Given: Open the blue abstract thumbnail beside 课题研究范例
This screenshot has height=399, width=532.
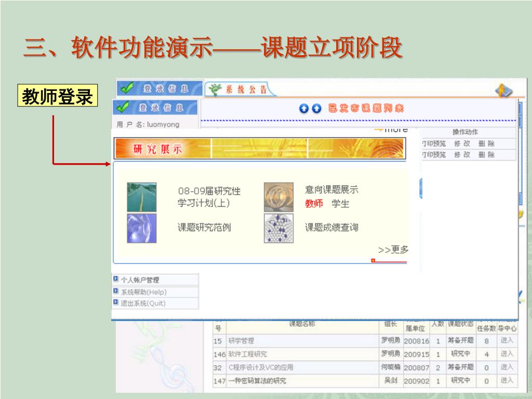Looking at the screenshot, I should click(x=141, y=228).
